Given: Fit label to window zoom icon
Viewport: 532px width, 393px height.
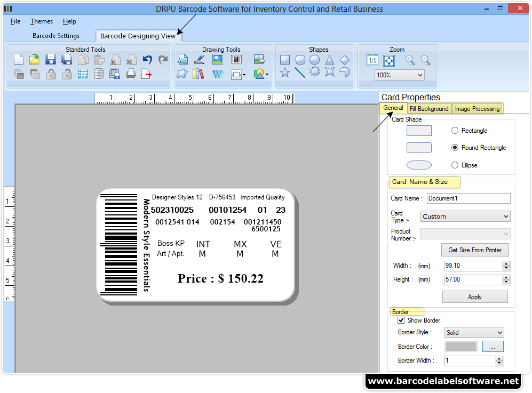Looking at the screenshot, I should (x=389, y=61).
